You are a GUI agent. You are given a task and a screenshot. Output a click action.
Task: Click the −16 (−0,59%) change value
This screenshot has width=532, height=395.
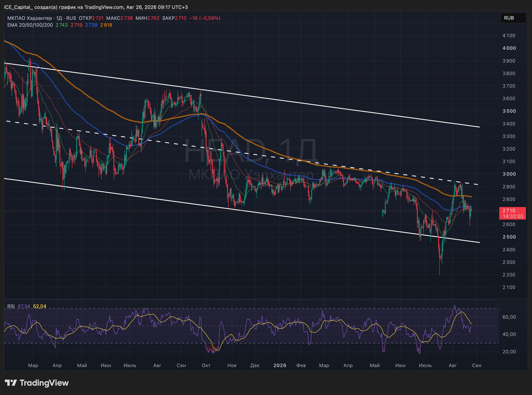205,18
